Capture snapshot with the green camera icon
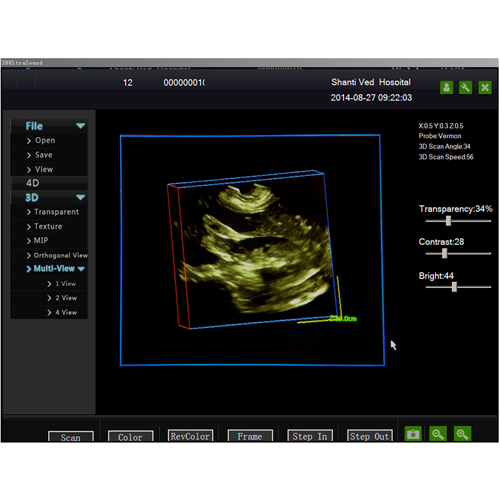 click(413, 434)
